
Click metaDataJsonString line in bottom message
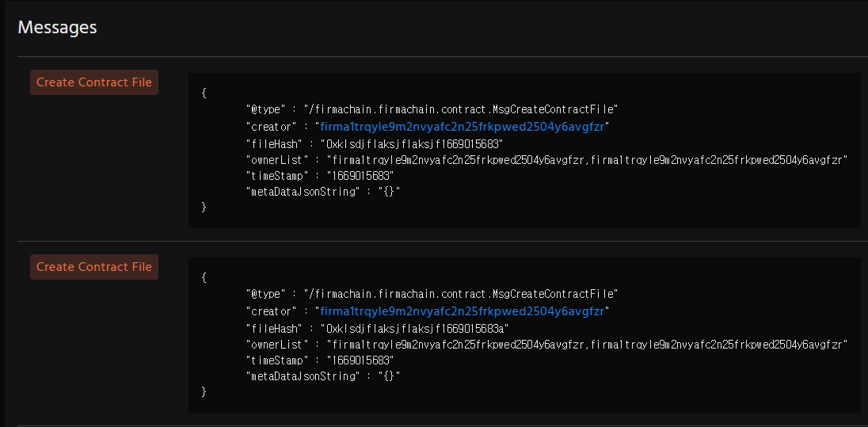pos(323,376)
